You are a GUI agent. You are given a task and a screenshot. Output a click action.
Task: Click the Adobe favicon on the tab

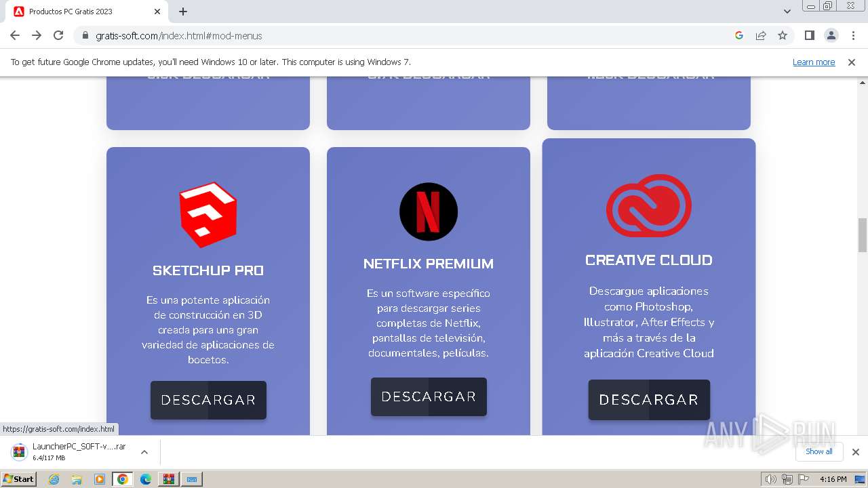coord(18,12)
